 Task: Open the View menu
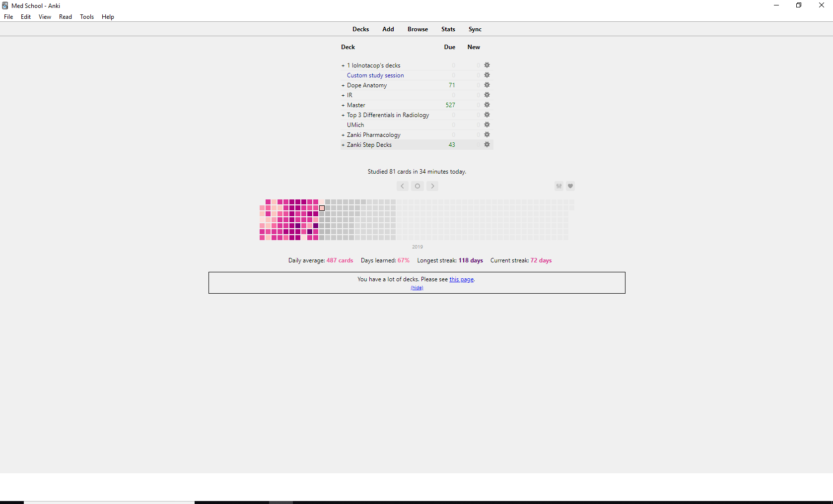[45, 17]
